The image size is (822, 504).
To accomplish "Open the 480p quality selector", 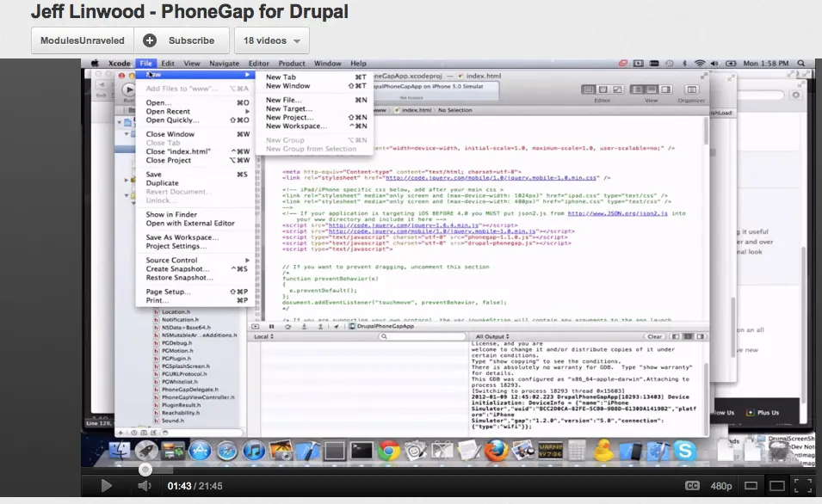I will click(720, 486).
